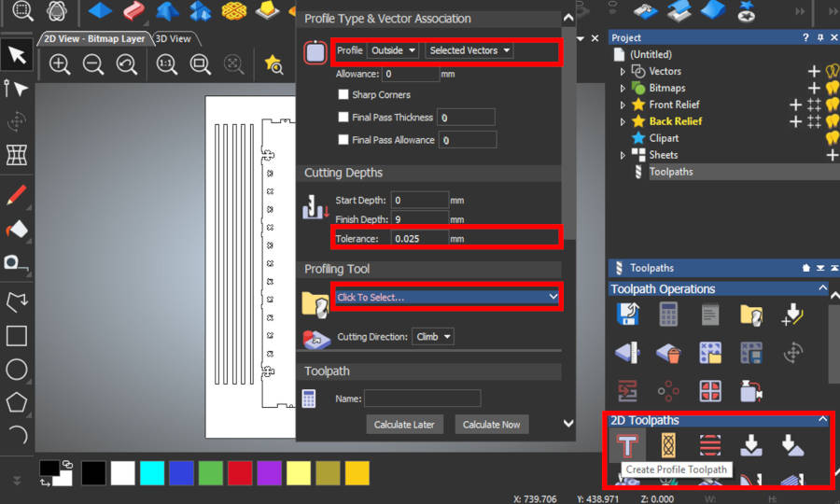Click the Calculate Later button
The image size is (840, 504).
(404, 425)
